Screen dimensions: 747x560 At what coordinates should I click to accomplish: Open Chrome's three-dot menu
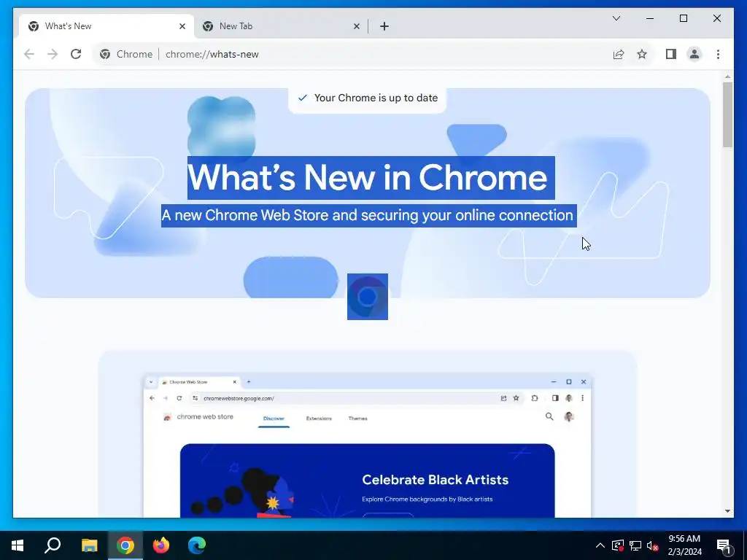click(x=718, y=54)
